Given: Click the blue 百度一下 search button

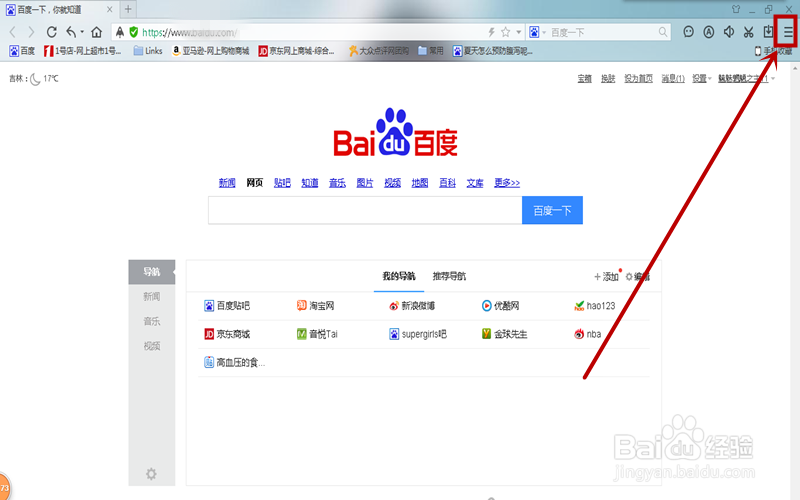Looking at the screenshot, I should point(552,210).
